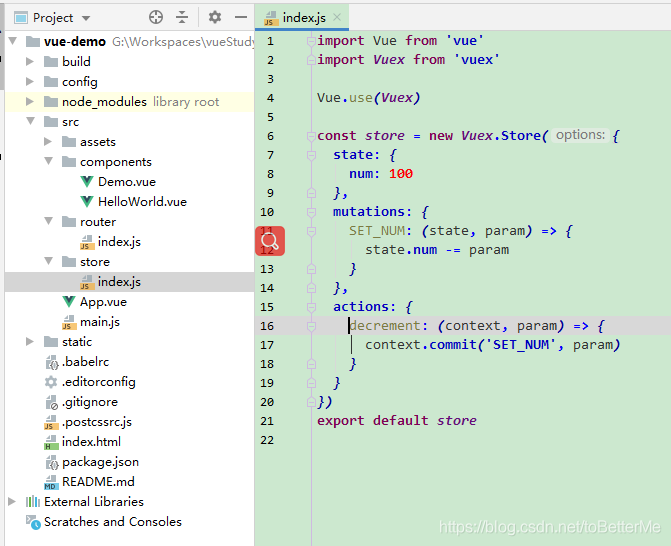The width and height of the screenshot is (671, 546).
Task: Click App.vue file icon
Action: pos(69,302)
